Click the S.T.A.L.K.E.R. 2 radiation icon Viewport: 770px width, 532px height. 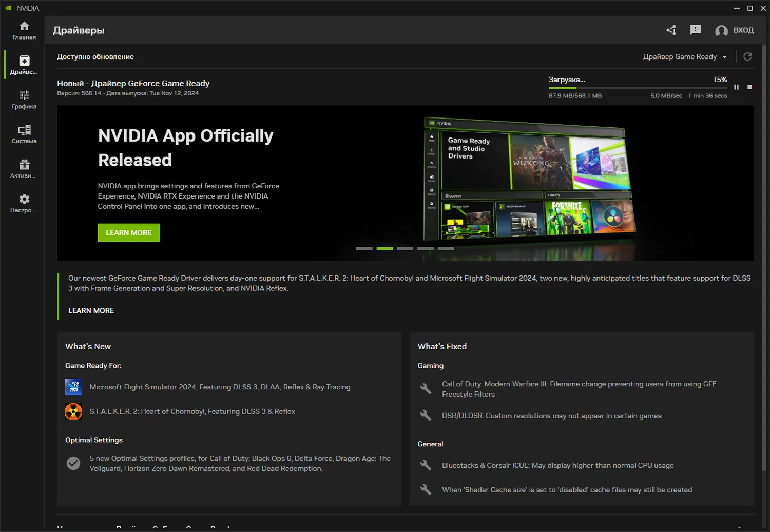tap(73, 411)
